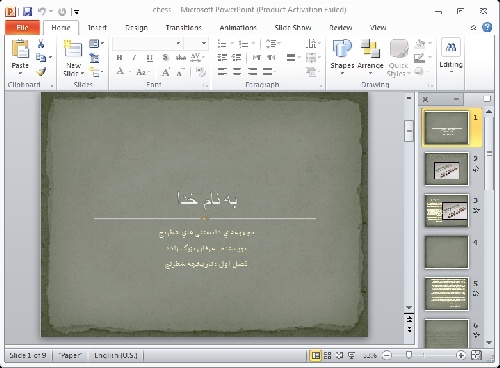
Task: Insert a New Slide via icon
Action: tap(73, 49)
